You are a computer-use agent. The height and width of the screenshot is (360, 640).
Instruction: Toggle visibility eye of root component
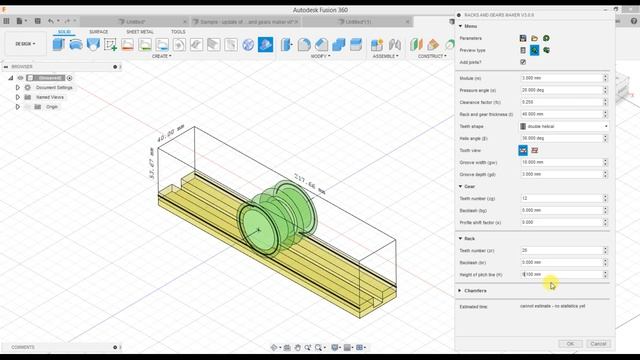coord(20,78)
